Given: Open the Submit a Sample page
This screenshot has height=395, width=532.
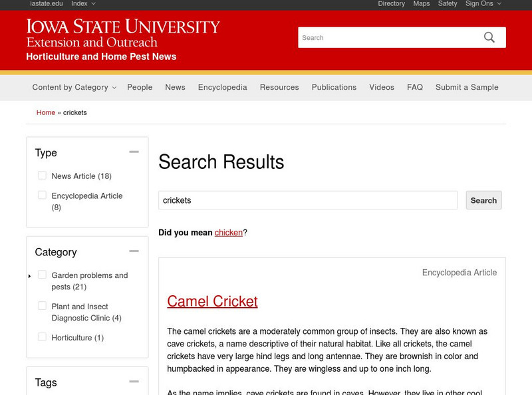Looking at the screenshot, I should tap(466, 87).
